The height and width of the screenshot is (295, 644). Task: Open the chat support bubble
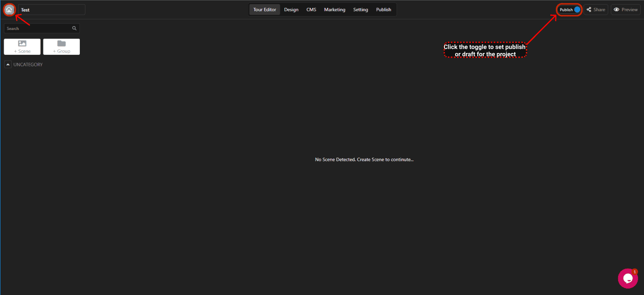(627, 278)
